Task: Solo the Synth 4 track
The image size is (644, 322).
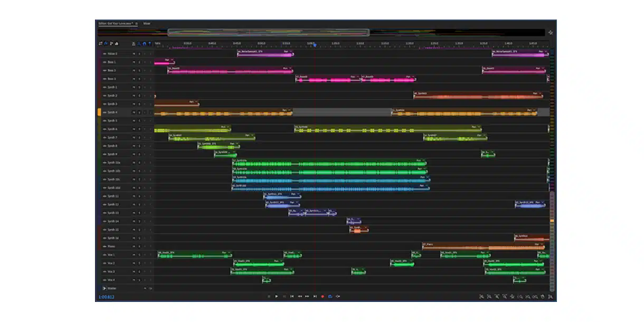Action: [x=139, y=112]
